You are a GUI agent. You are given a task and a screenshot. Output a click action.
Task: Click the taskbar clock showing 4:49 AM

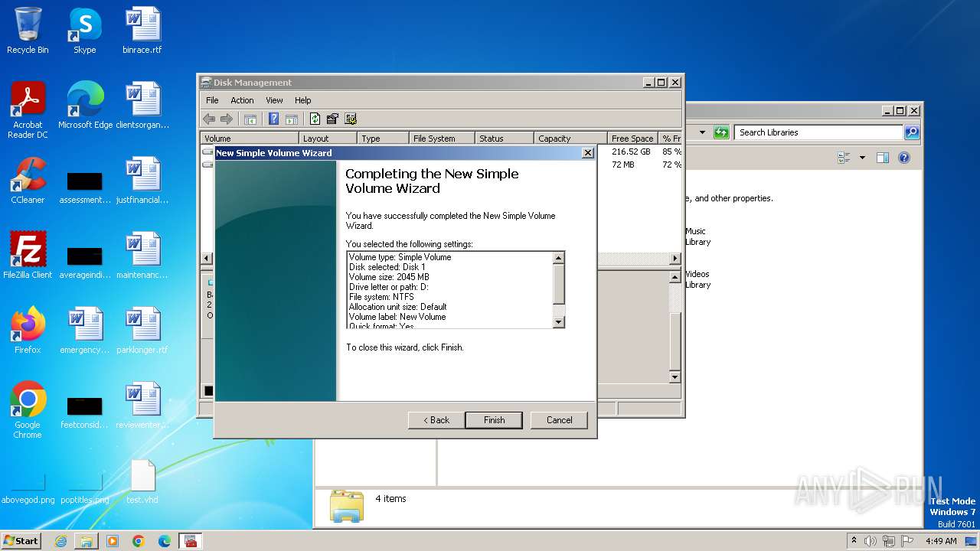tap(941, 541)
